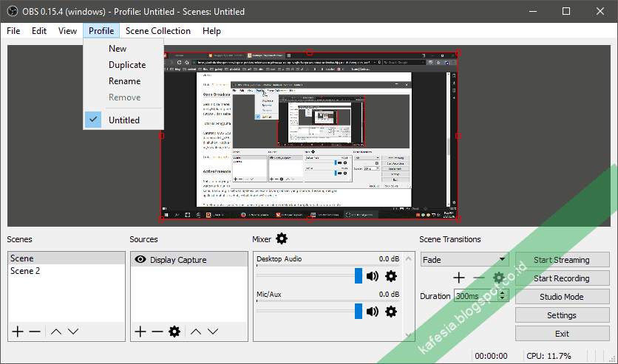
Task: Select Display Capture source row
Action: [189, 260]
